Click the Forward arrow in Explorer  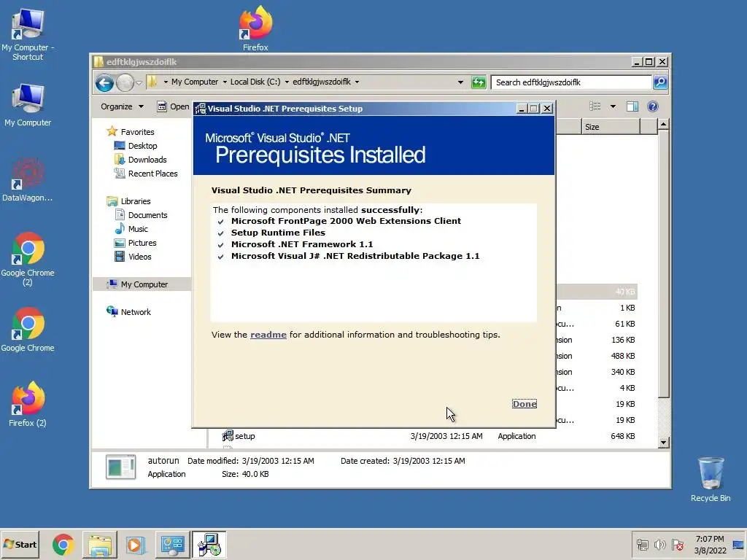click(125, 83)
